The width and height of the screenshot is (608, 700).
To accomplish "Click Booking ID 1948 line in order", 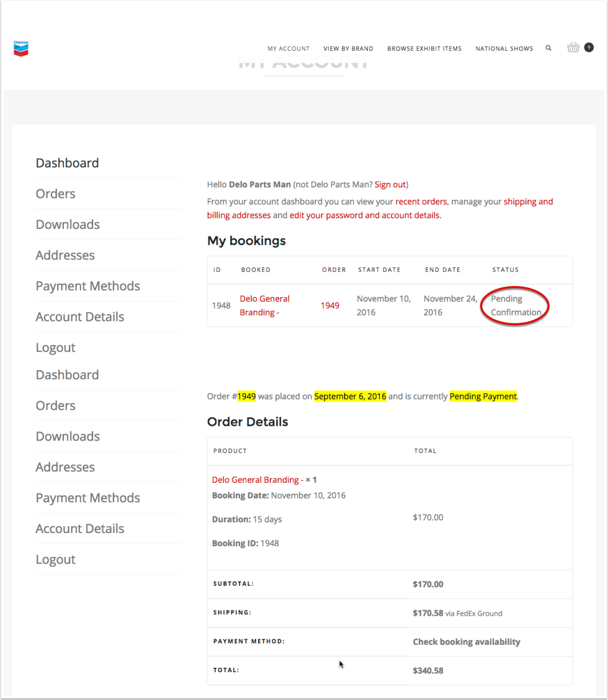I will (x=246, y=543).
